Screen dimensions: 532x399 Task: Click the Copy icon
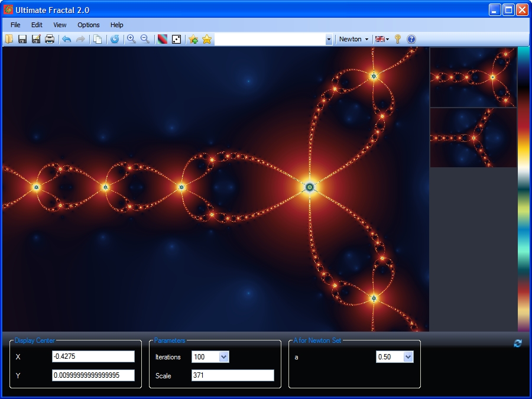pyautogui.click(x=98, y=39)
